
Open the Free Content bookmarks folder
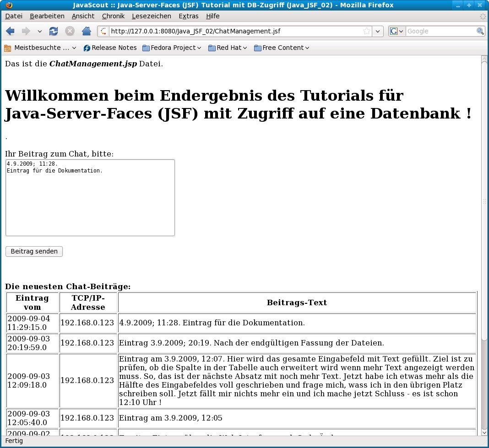[282, 48]
